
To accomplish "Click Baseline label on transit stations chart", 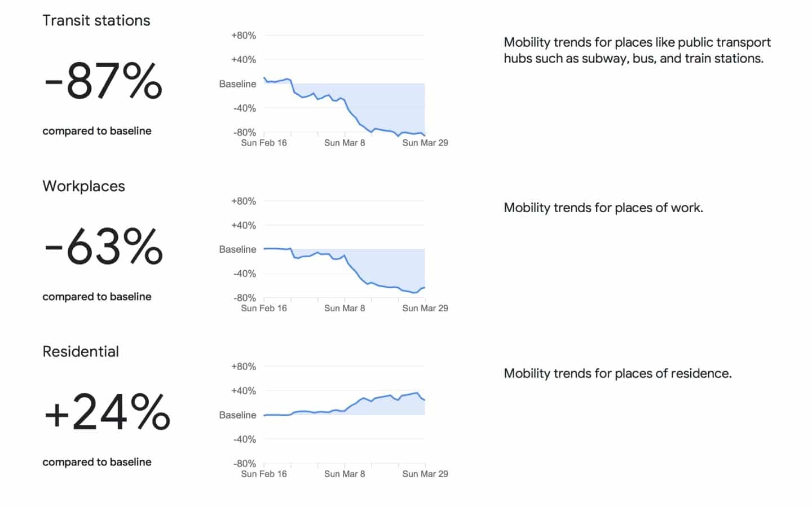I will [237, 83].
